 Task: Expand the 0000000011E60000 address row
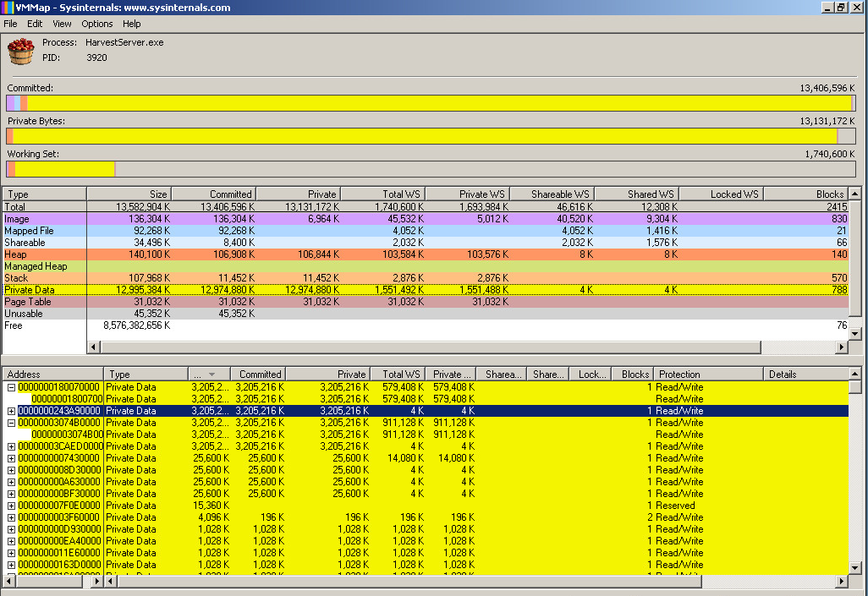[11, 553]
